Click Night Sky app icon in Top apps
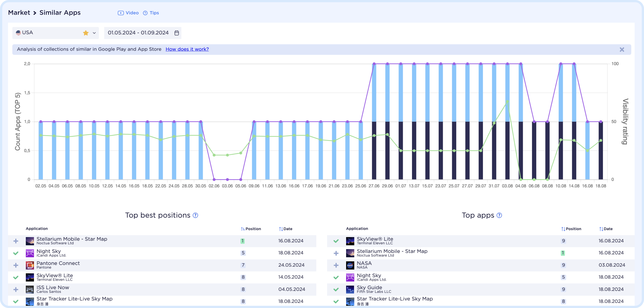Screen dimensions: 644x308 pos(350,277)
